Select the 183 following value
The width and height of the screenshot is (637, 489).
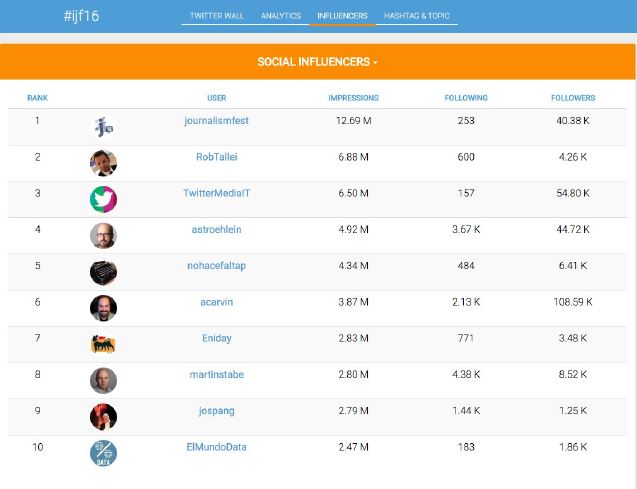[466, 447]
